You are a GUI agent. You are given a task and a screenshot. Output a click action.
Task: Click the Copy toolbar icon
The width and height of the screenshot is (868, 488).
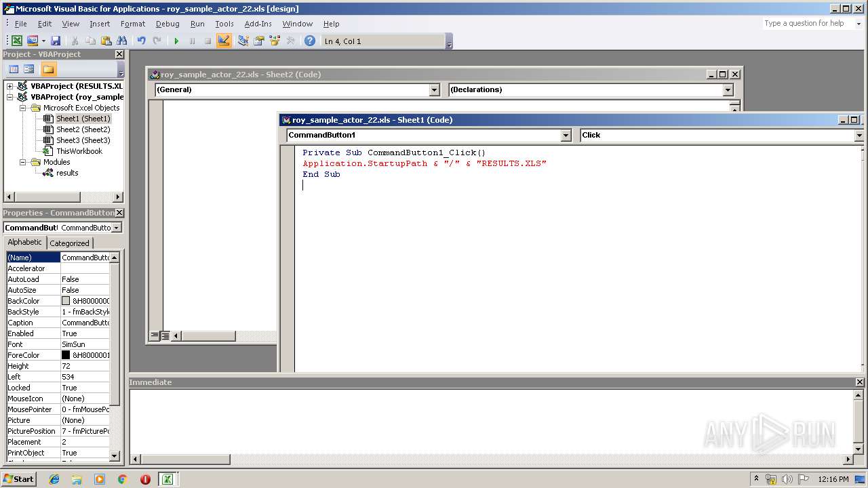(90, 41)
